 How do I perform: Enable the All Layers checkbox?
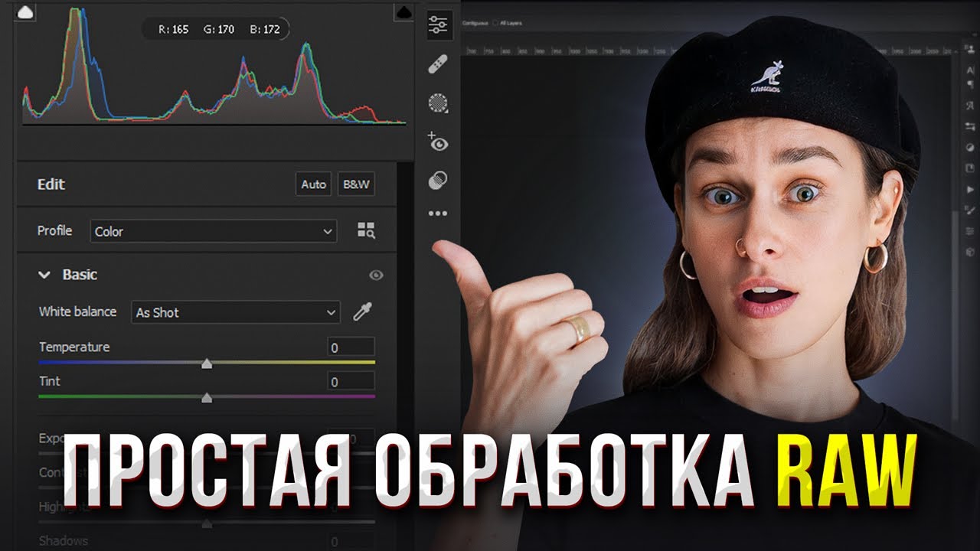click(x=495, y=24)
